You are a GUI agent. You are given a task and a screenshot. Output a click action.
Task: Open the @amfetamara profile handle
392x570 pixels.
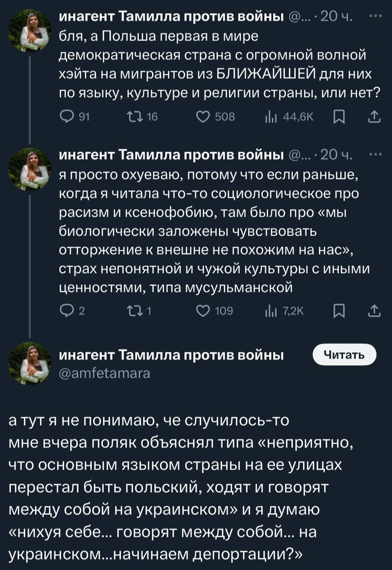click(x=105, y=373)
